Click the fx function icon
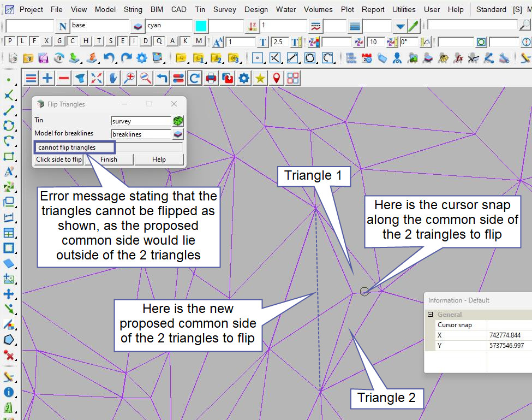The width and height of the screenshot is (532, 420). coord(459,58)
